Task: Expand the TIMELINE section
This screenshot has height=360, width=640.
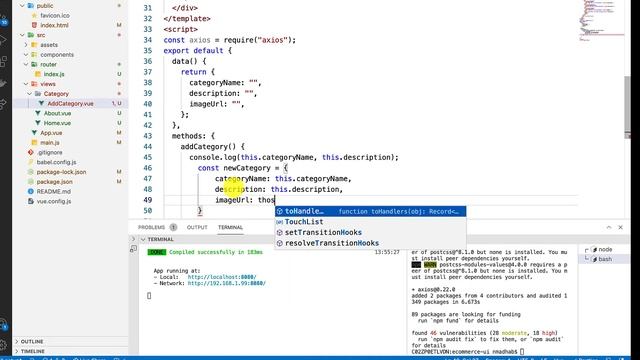Action: click(x=33, y=351)
